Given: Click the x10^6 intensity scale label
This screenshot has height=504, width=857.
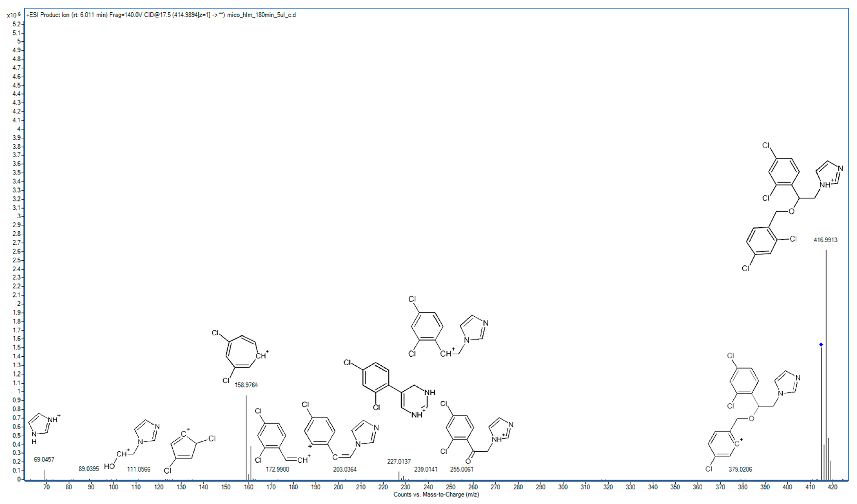Looking at the screenshot, I should click(12, 15).
